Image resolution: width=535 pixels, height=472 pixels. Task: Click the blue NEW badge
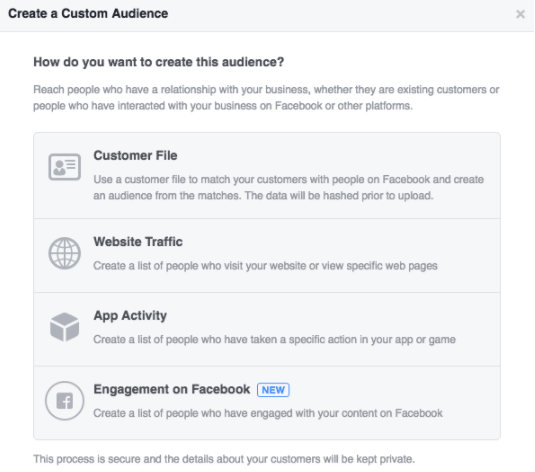coord(273,390)
